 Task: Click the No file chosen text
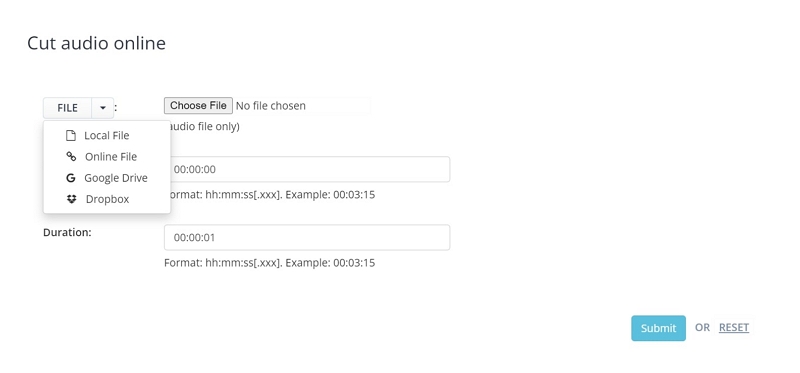(271, 106)
